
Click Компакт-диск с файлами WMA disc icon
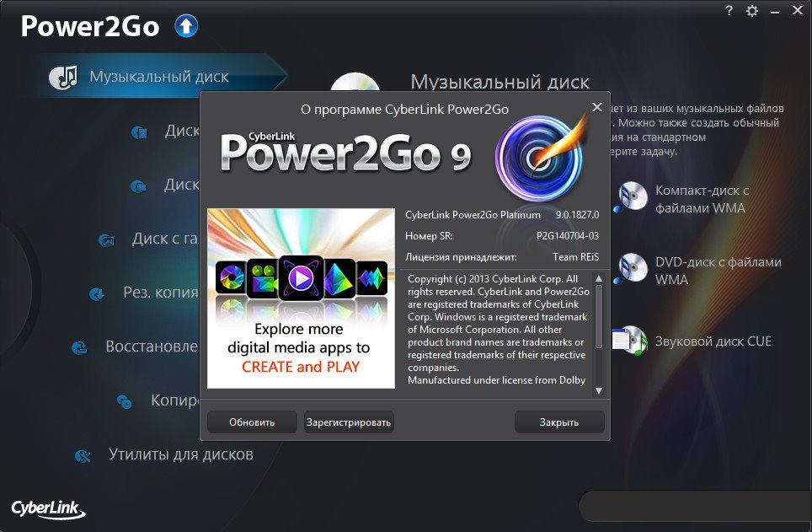click(631, 197)
